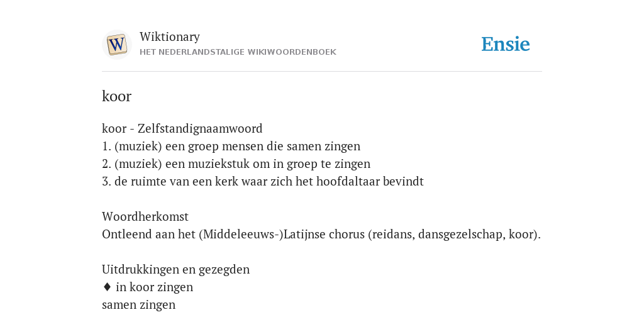Select definition 2 about muziekstuk

click(236, 164)
